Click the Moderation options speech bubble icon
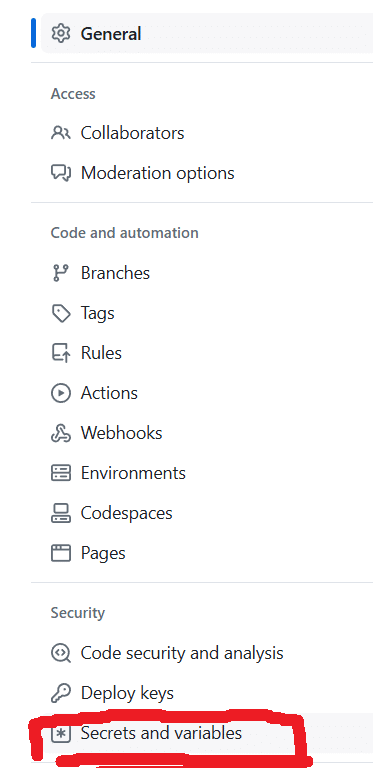This screenshot has height=768, width=373. tap(61, 173)
